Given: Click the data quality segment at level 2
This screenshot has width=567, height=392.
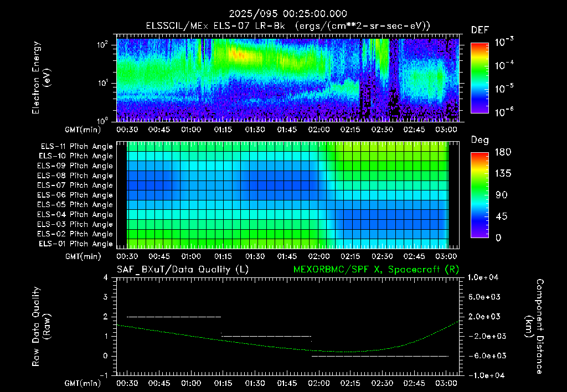Looking at the screenshot, I should (174, 317).
